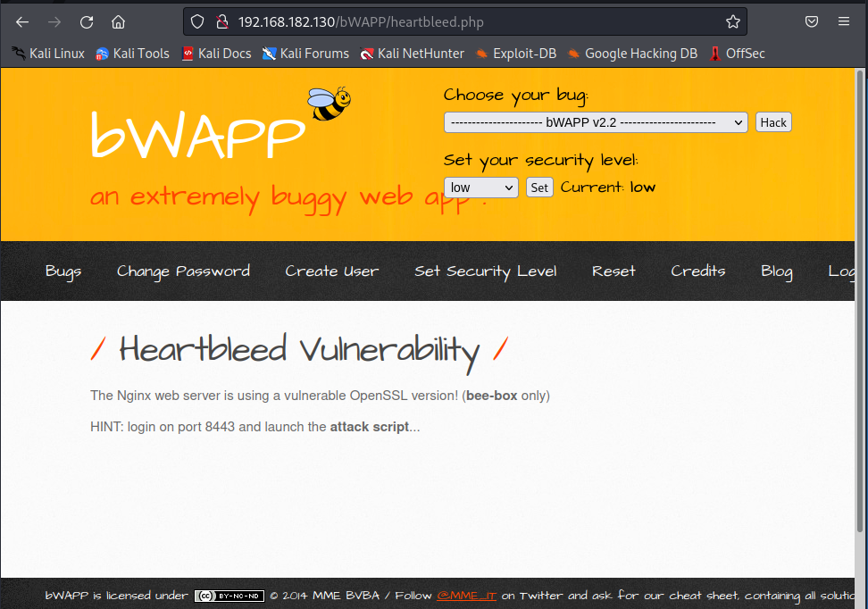Viewport: 868px width, 609px height.
Task: Open the Set Security Level menu item
Action: tap(486, 271)
